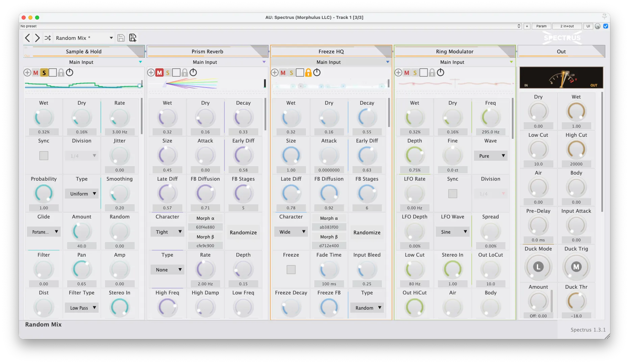Click the lock icon in Prism Reverb
This screenshot has width=629, height=364.
[185, 73]
